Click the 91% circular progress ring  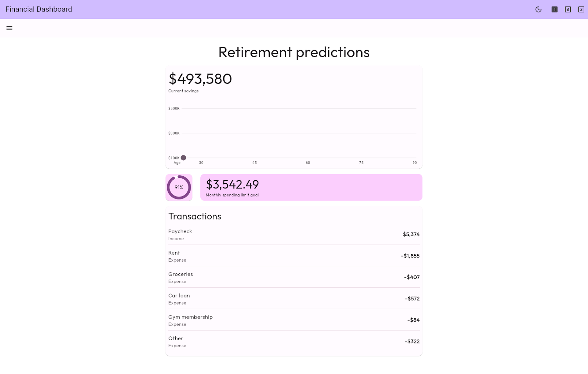click(179, 187)
